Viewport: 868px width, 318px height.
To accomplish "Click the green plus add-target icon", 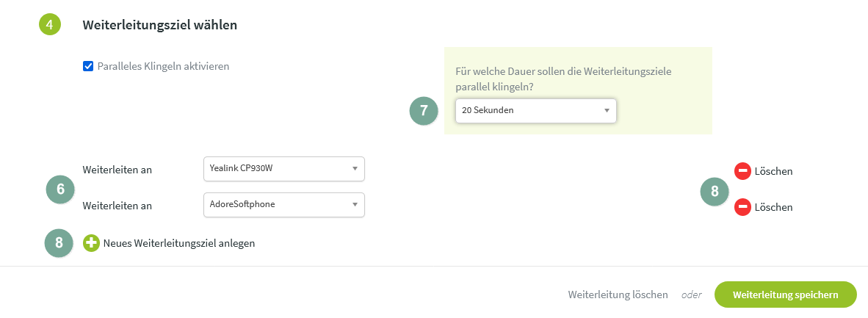I will (91, 243).
